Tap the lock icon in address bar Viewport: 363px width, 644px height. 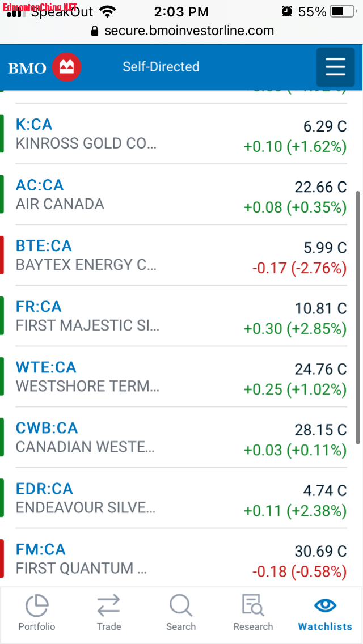(x=95, y=31)
